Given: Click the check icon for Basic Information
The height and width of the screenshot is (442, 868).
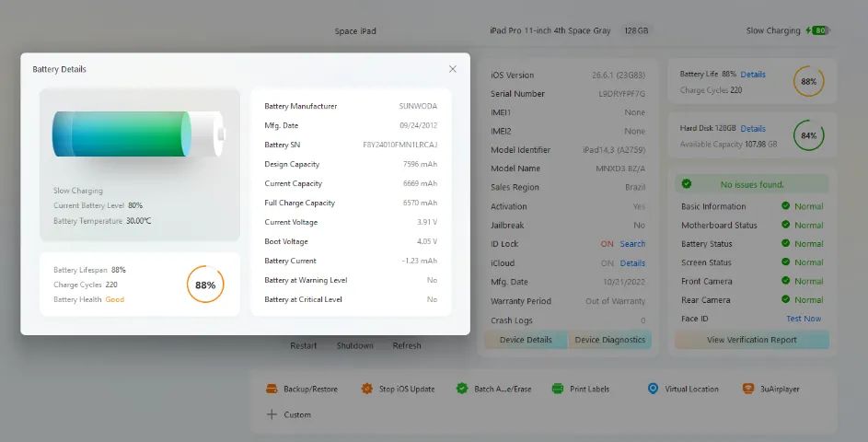Looking at the screenshot, I should pos(785,206).
